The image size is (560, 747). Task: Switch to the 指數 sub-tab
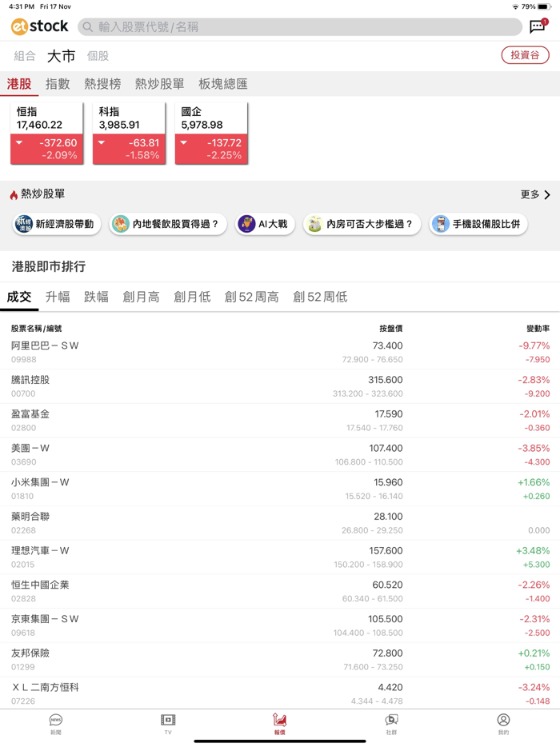58,84
